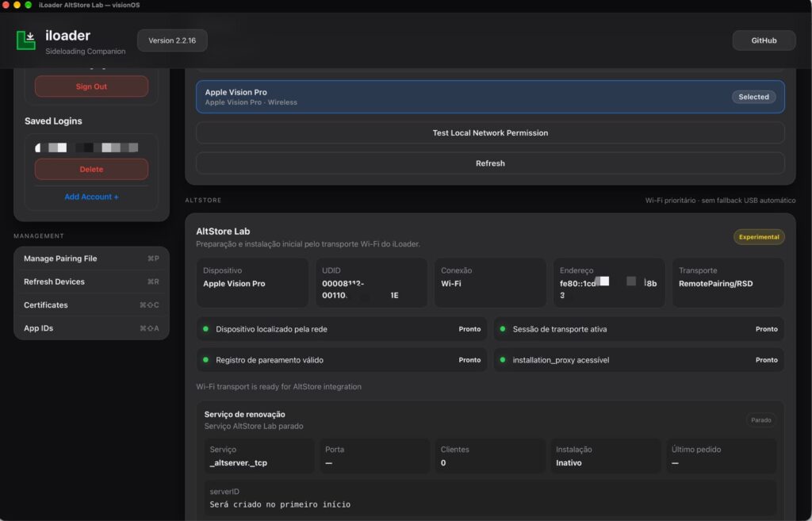Click the serverID field text
812x521 pixels.
click(x=280, y=504)
